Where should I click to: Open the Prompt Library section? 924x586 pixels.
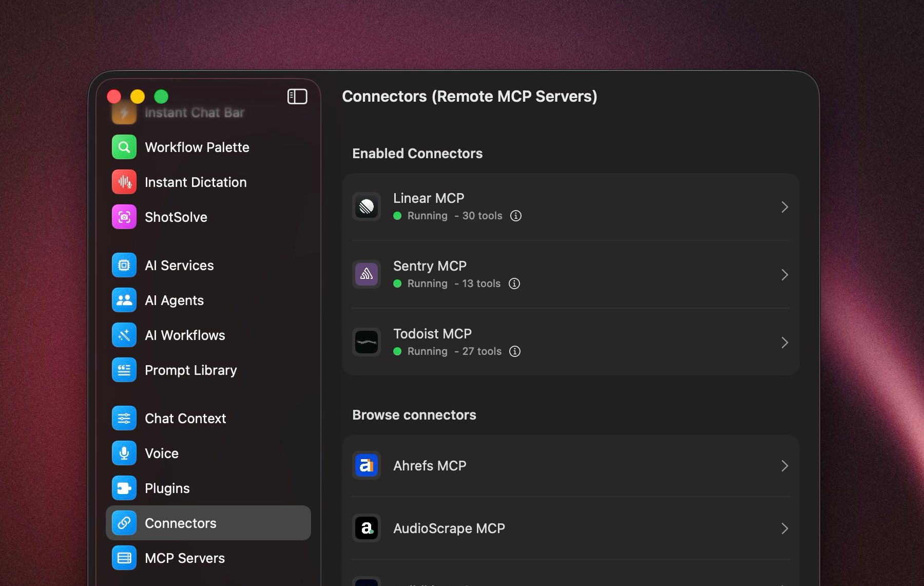click(x=190, y=370)
